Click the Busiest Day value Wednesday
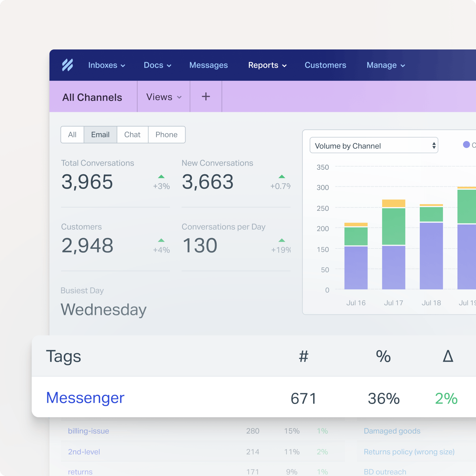 click(104, 309)
